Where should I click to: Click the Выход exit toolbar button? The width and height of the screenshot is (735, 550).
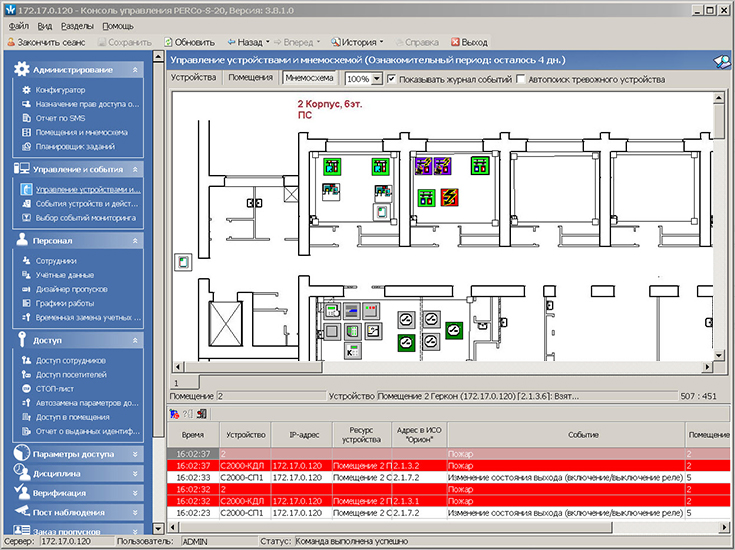pos(469,43)
